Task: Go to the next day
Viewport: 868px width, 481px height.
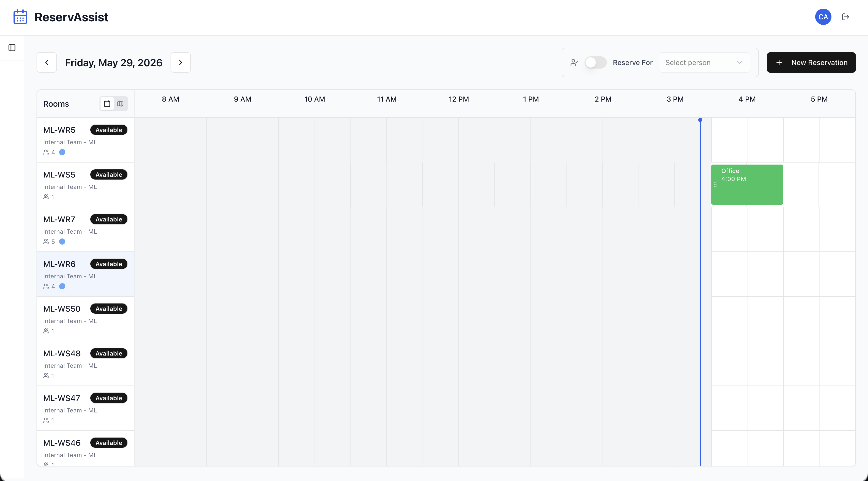Action: [181, 62]
